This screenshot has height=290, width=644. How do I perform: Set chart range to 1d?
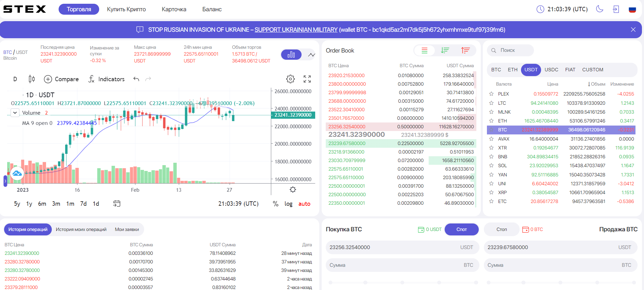tap(96, 204)
